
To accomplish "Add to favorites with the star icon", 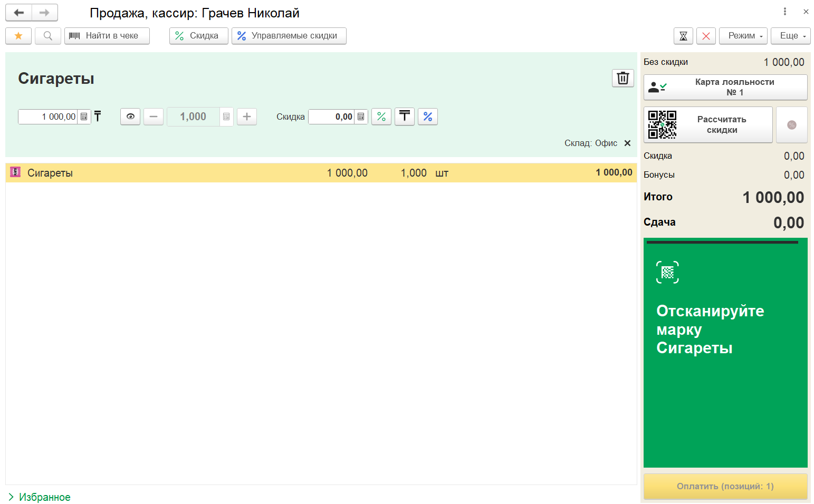I will coord(18,36).
